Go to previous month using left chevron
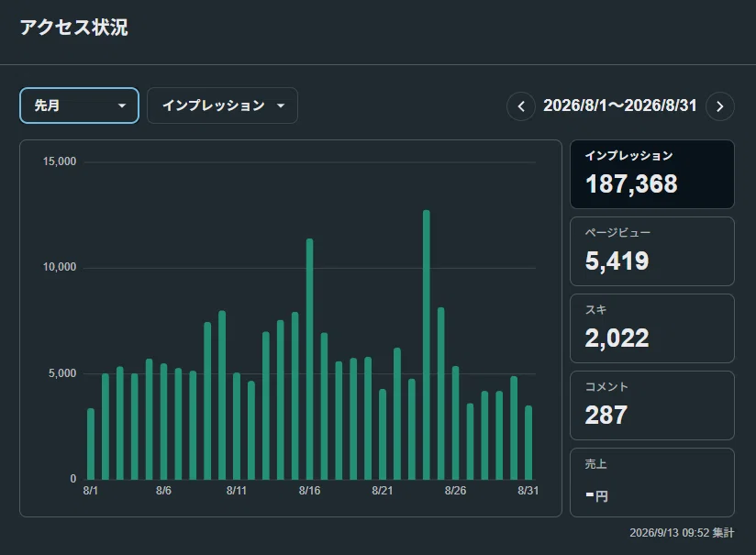Image resolution: width=756 pixels, height=555 pixels. tap(521, 106)
